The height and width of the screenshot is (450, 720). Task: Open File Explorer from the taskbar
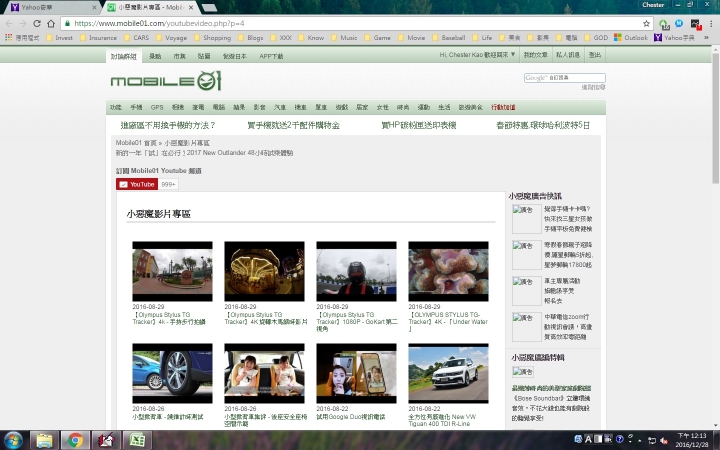[x=45, y=440]
